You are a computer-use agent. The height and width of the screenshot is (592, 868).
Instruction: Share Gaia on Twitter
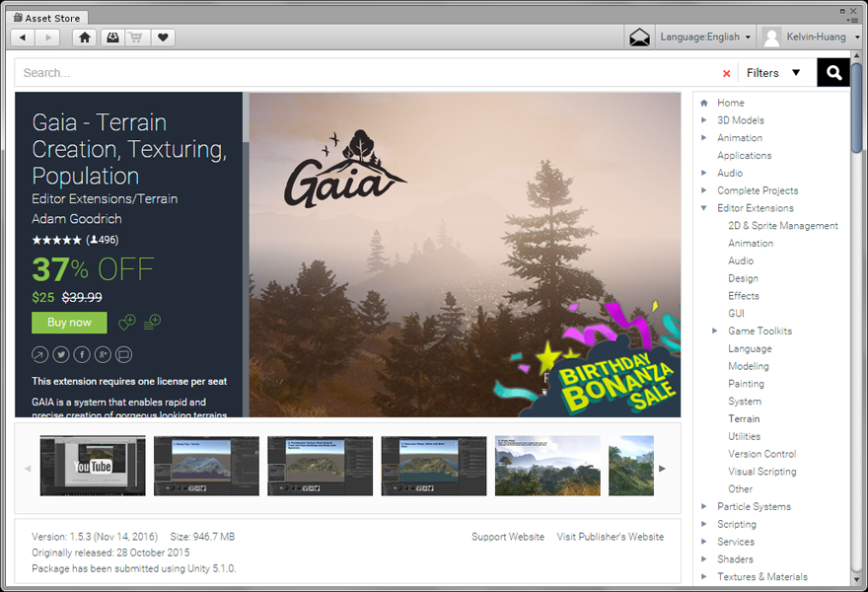pyautogui.click(x=61, y=354)
